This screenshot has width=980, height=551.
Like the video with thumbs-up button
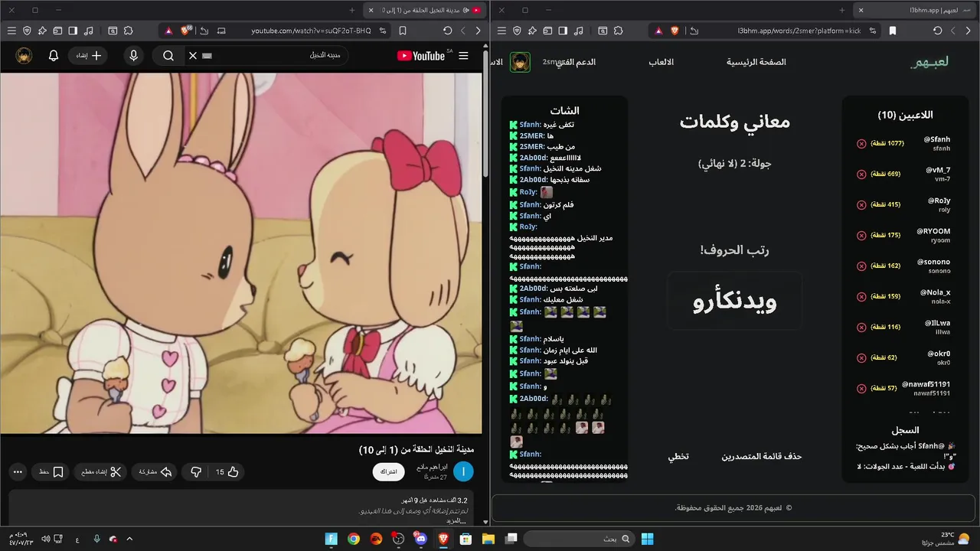tap(227, 472)
